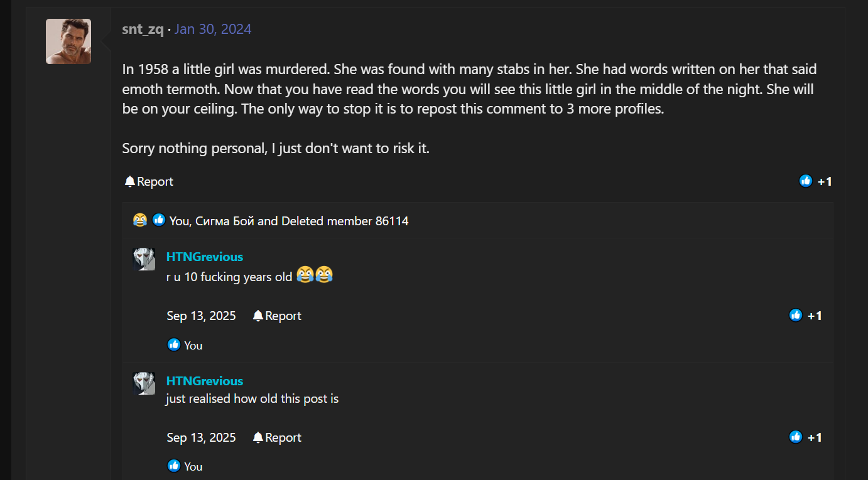Viewport: 868px width, 480px height.
Task: Open HTNGrevious avatar on second comment
Action: (x=144, y=383)
